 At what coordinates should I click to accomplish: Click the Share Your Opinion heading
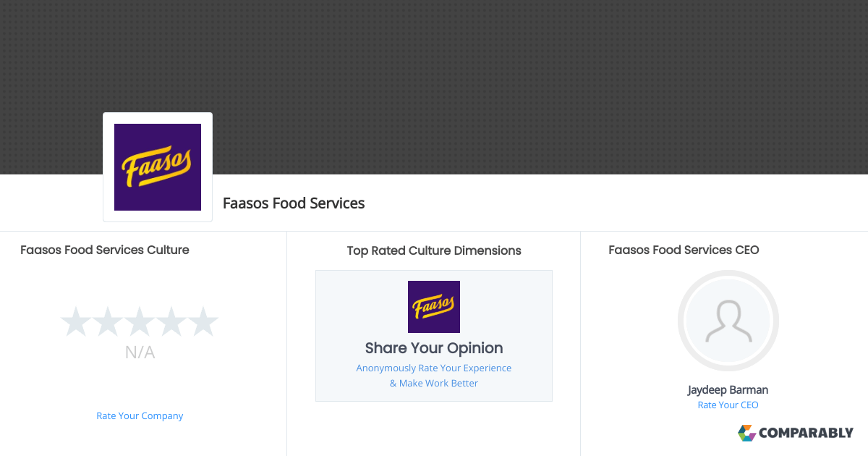pyautogui.click(x=434, y=348)
